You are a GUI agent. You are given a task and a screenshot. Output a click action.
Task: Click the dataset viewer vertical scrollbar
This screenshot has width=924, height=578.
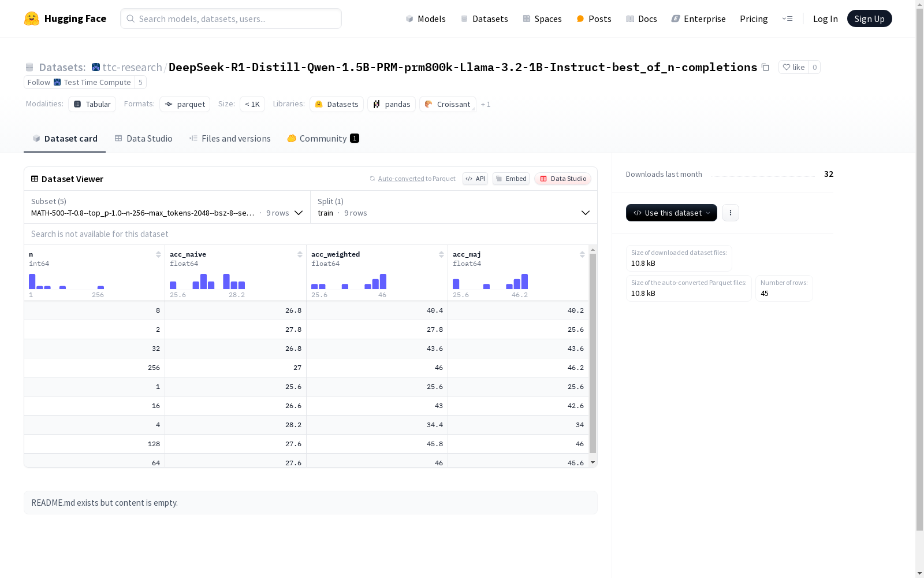(x=593, y=353)
